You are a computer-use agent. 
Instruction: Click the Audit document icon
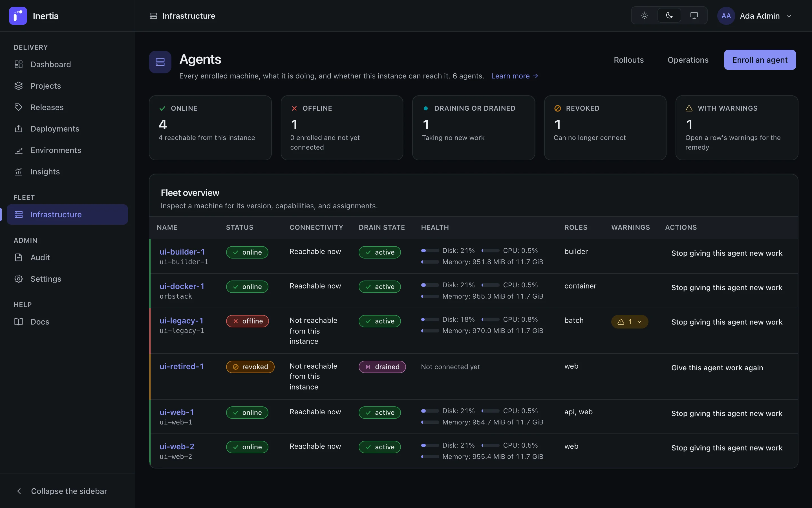pos(18,257)
